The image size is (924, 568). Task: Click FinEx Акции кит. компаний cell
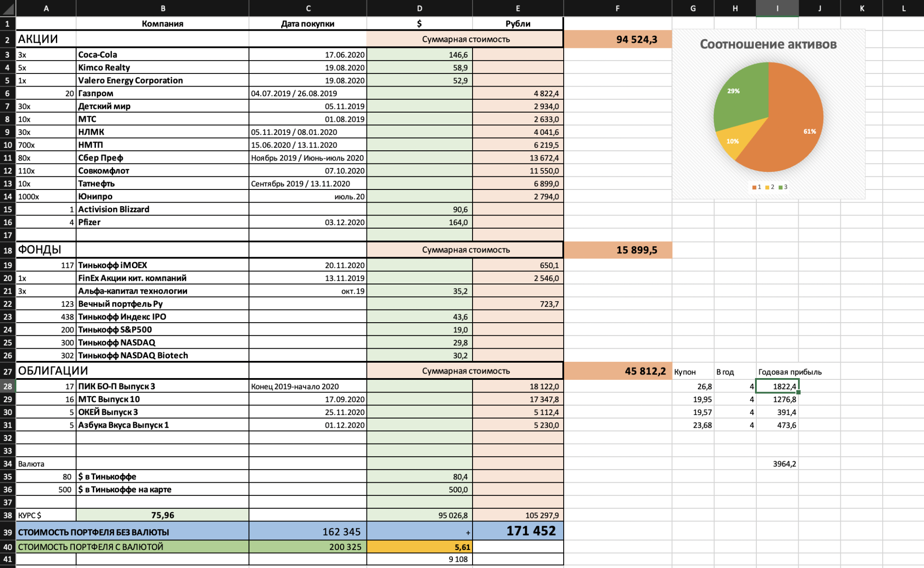162,278
